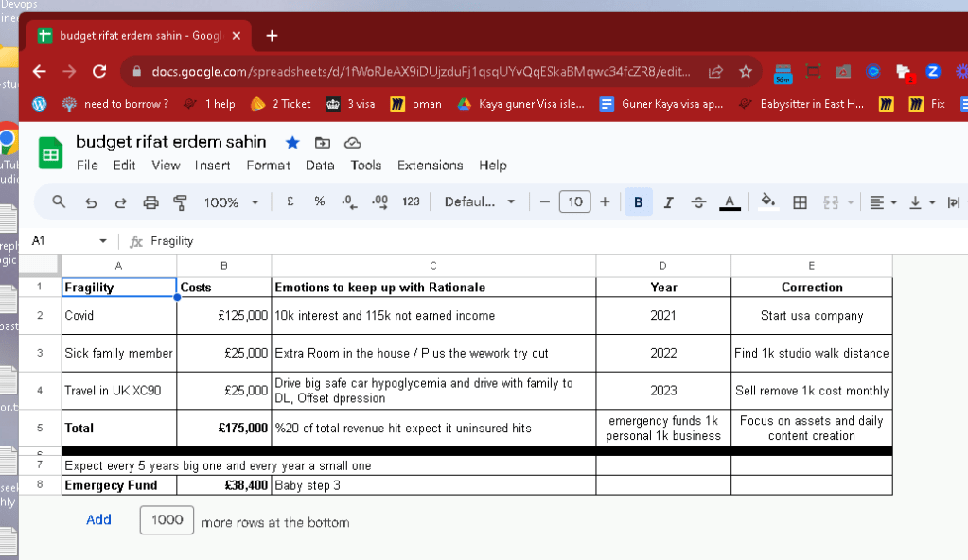Screen dimensions: 968x560
Task: Open the Format menu
Action: [268, 166]
